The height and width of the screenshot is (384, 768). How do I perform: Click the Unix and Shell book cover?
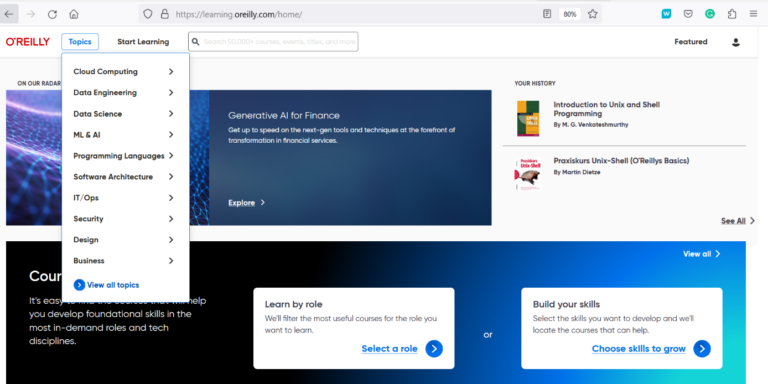click(528, 119)
